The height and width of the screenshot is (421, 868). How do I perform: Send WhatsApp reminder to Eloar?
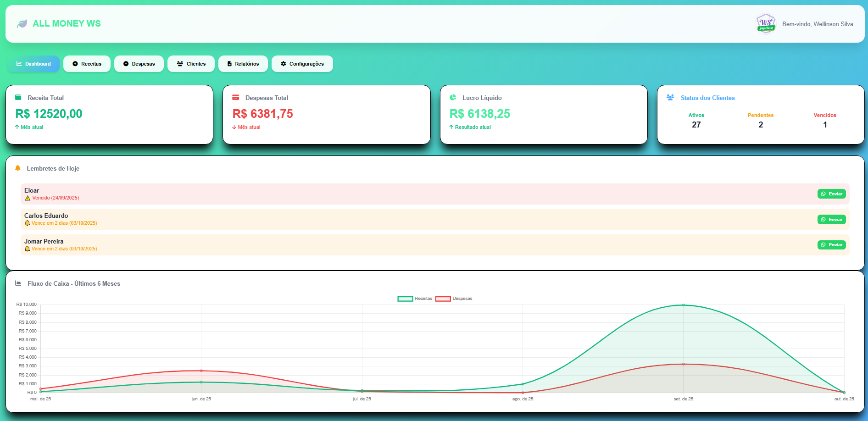tap(831, 194)
